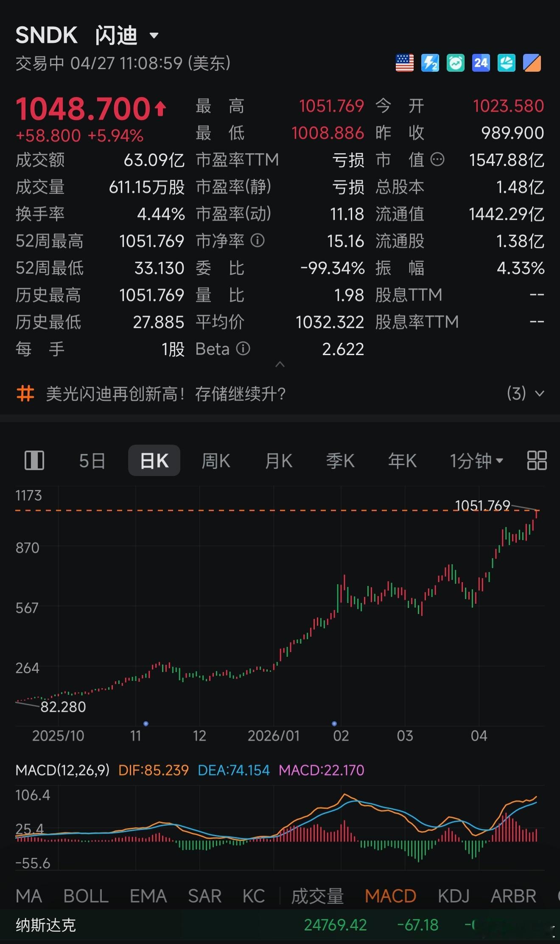Expand the (3) related topics list
The height and width of the screenshot is (944, 560).
(525, 393)
